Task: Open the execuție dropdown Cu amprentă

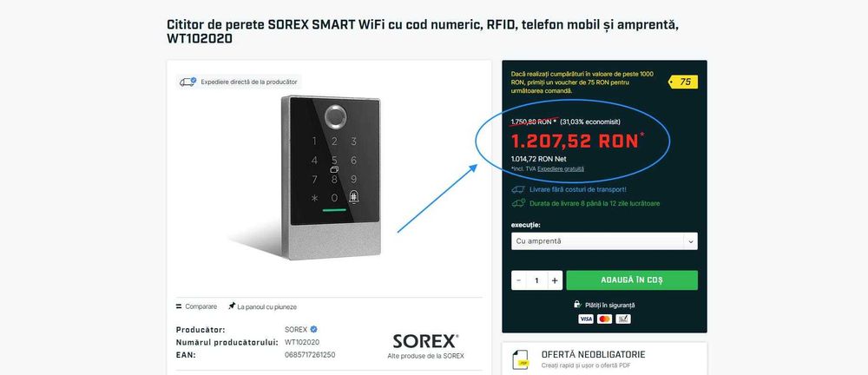Action: coord(604,241)
